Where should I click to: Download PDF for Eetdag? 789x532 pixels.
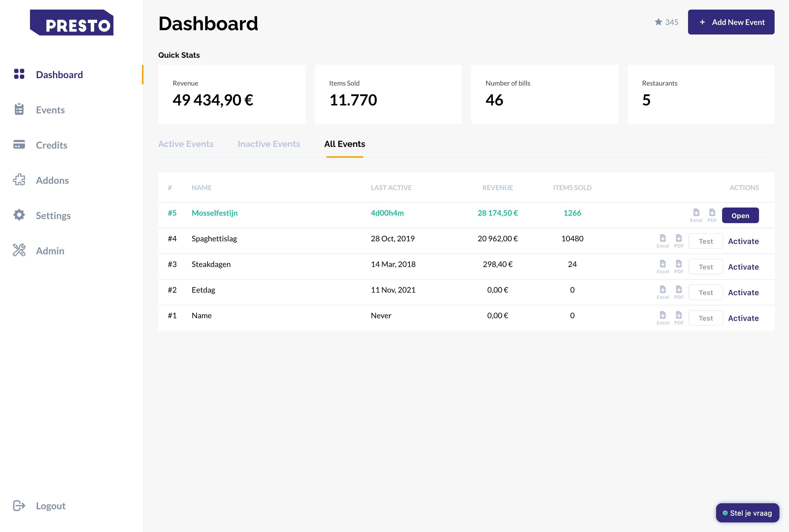[x=679, y=292]
